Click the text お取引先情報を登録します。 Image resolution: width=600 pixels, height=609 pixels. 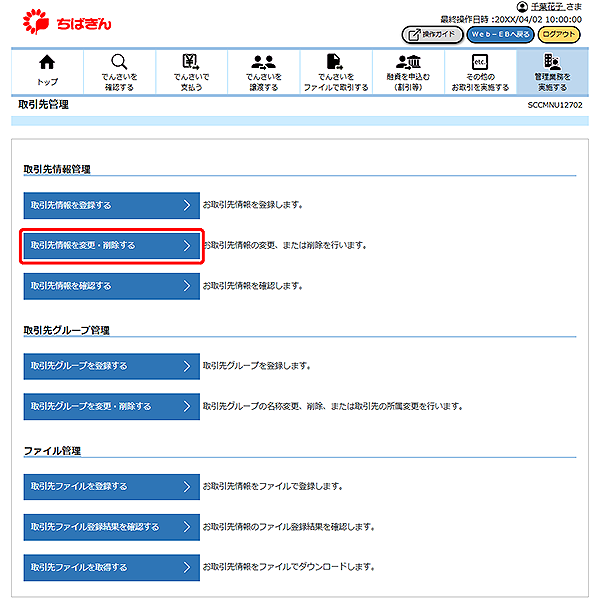click(x=253, y=205)
